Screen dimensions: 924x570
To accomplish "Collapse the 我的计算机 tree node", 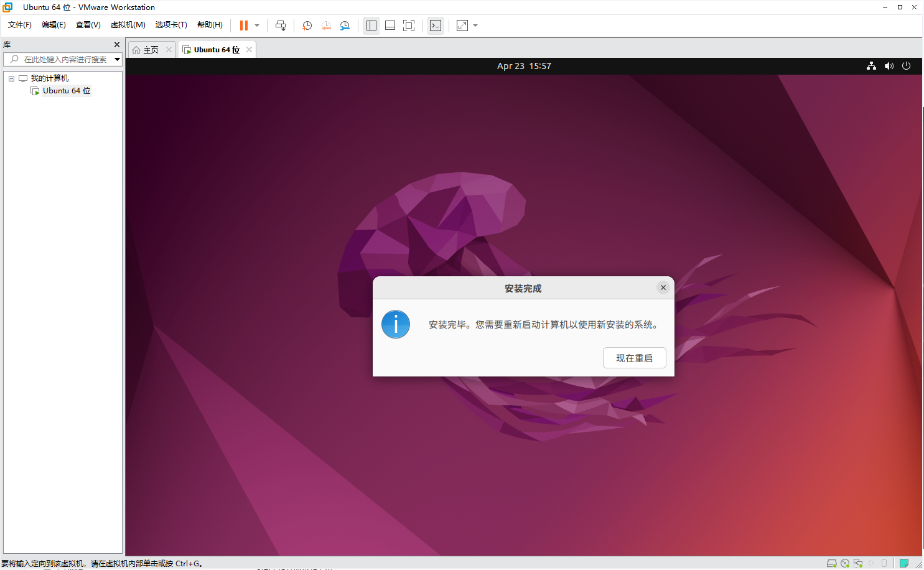I will (11, 78).
